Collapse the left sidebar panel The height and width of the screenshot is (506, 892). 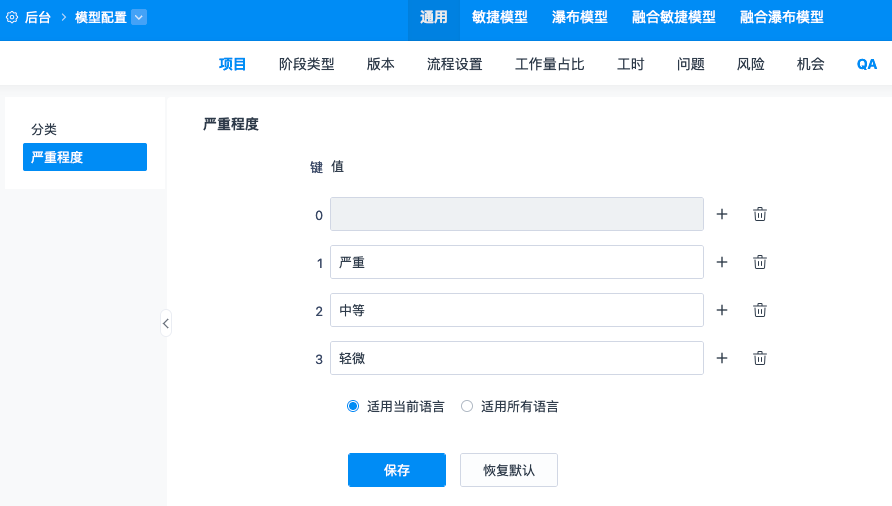[166, 323]
